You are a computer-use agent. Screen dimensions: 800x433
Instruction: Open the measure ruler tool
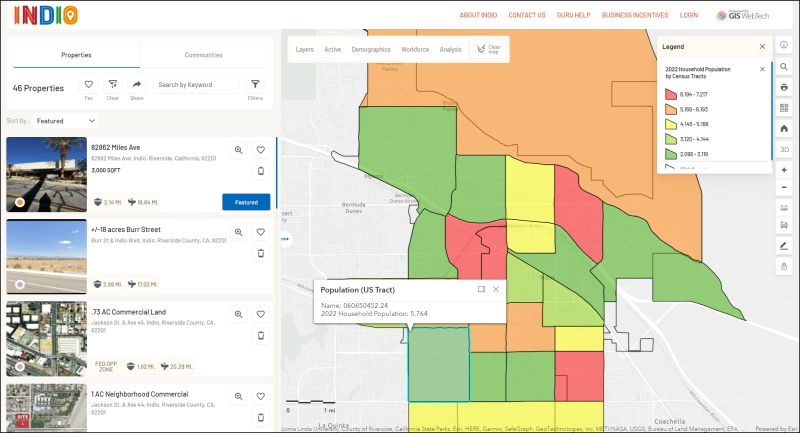[x=784, y=208]
